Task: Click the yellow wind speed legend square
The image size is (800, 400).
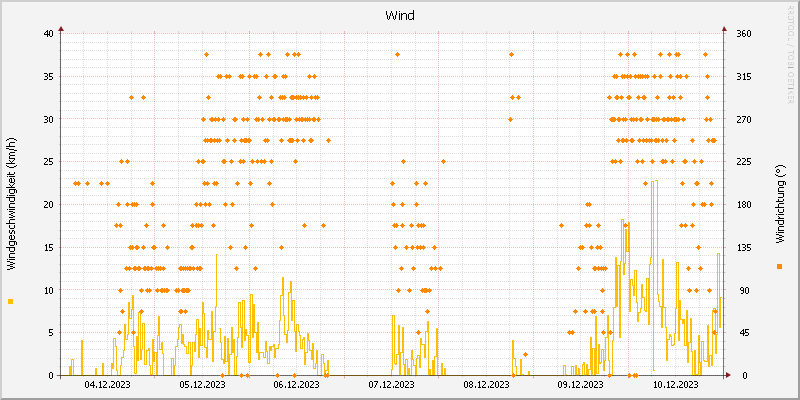Action: 10,302
